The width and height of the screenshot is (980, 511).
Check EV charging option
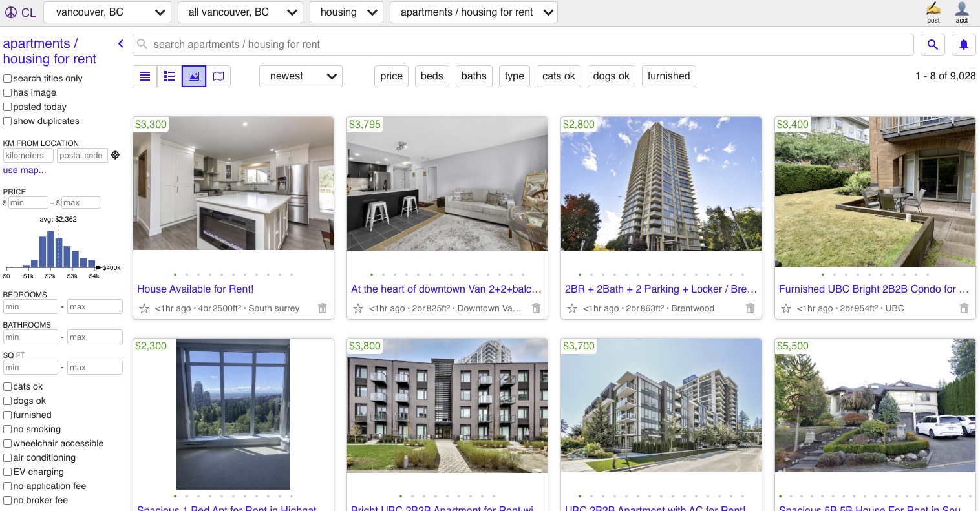(x=8, y=472)
